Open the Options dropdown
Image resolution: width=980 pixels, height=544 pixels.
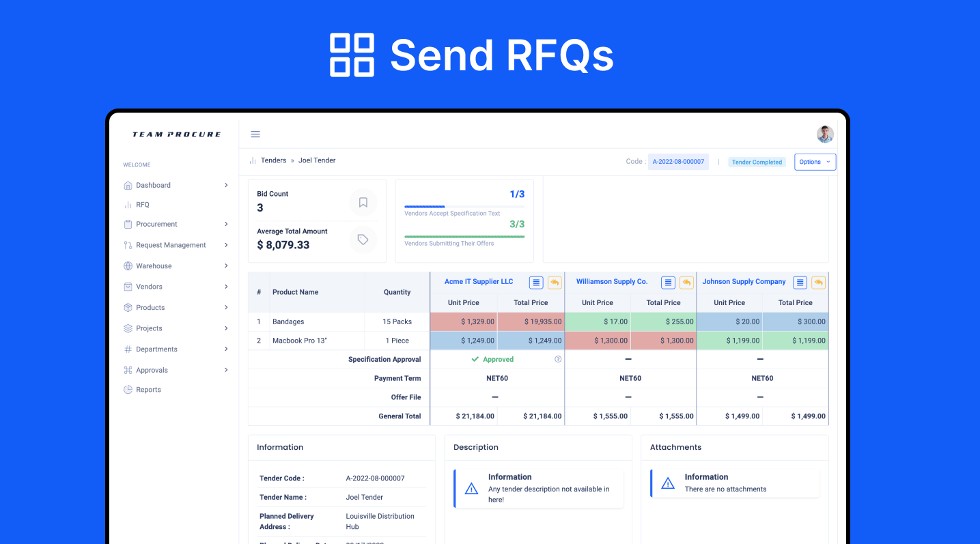[815, 162]
